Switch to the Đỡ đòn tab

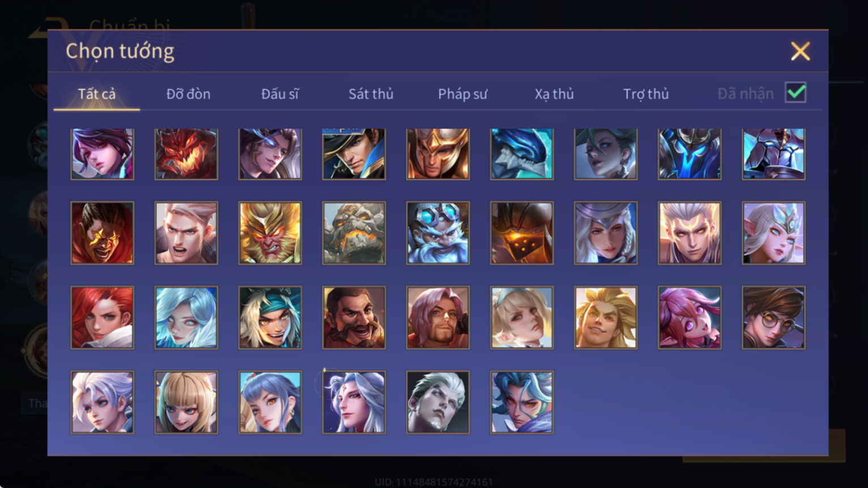(188, 94)
